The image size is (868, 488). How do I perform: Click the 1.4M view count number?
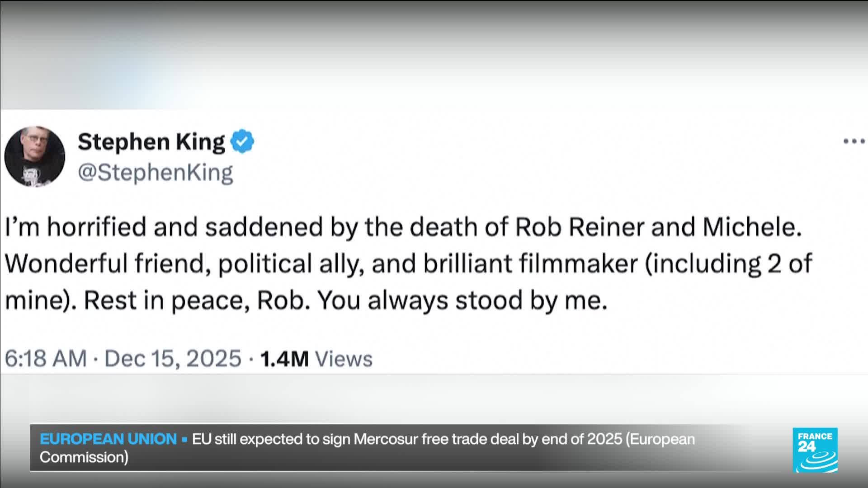tap(284, 359)
